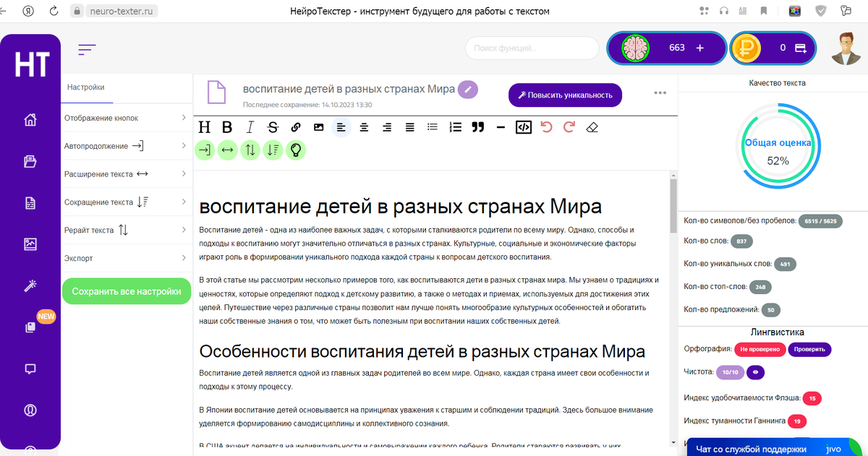The width and height of the screenshot is (868, 456).
Task: Insert a bulleted list
Action: pyautogui.click(x=433, y=127)
